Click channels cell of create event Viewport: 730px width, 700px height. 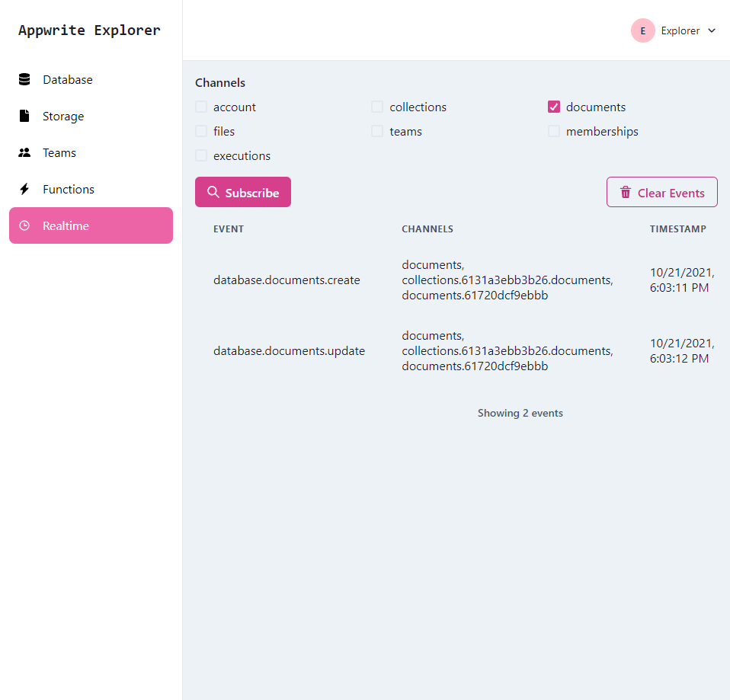click(x=507, y=280)
